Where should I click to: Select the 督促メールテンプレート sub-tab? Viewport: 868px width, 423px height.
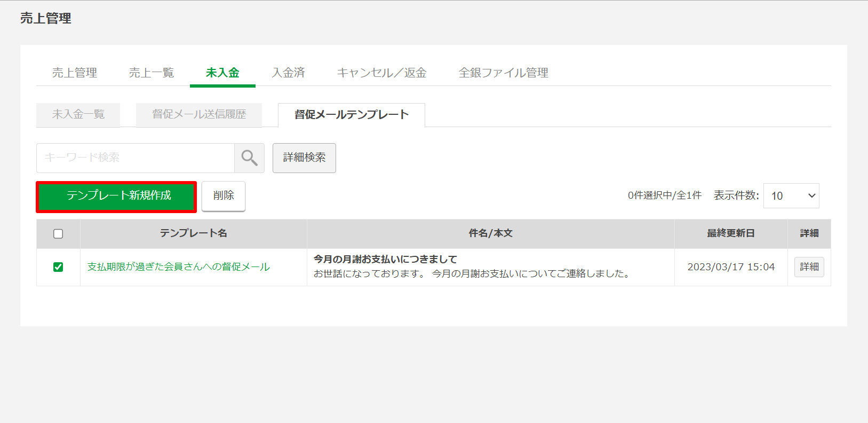[352, 115]
